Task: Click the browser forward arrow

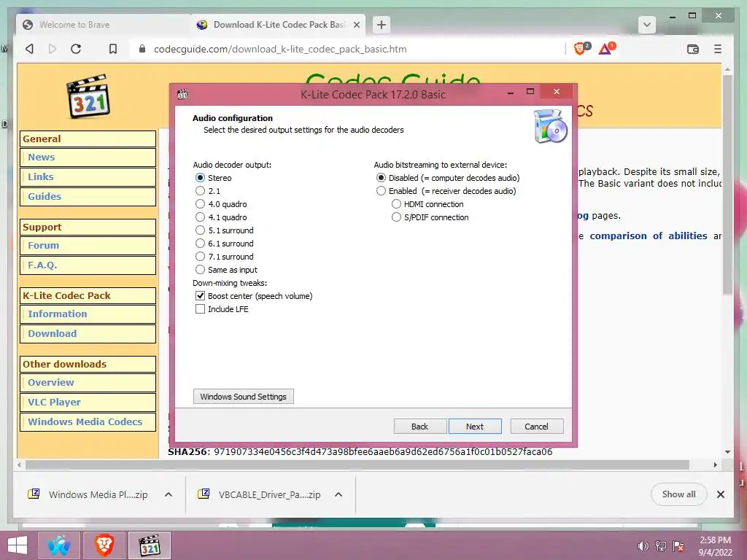Action: point(53,49)
